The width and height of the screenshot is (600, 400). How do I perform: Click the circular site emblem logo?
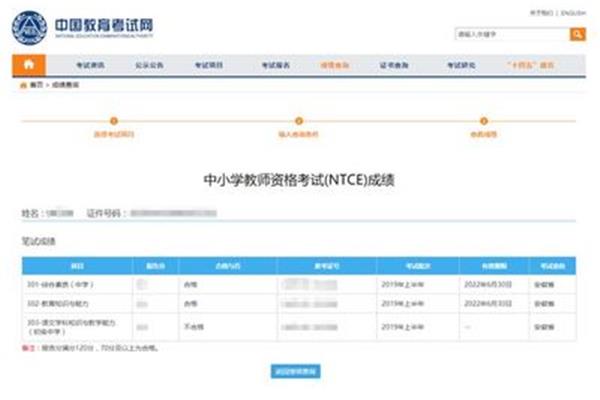[29, 28]
